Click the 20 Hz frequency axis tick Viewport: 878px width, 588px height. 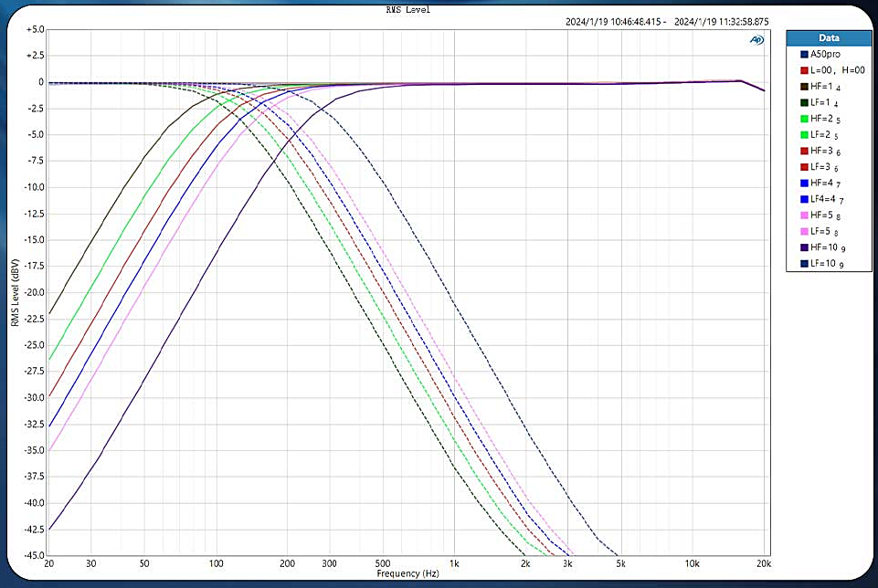point(49,564)
